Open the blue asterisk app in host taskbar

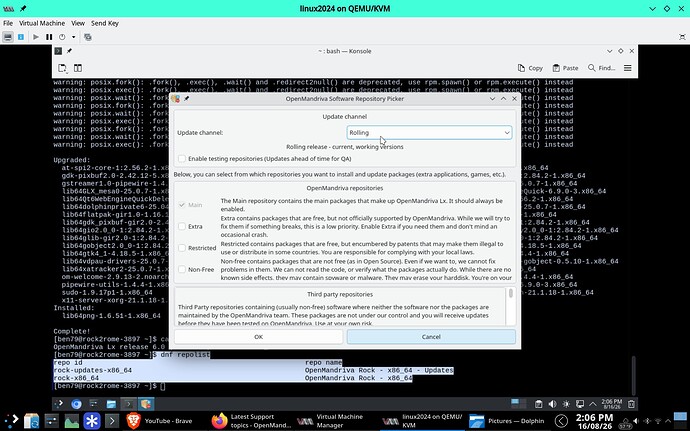(92, 421)
